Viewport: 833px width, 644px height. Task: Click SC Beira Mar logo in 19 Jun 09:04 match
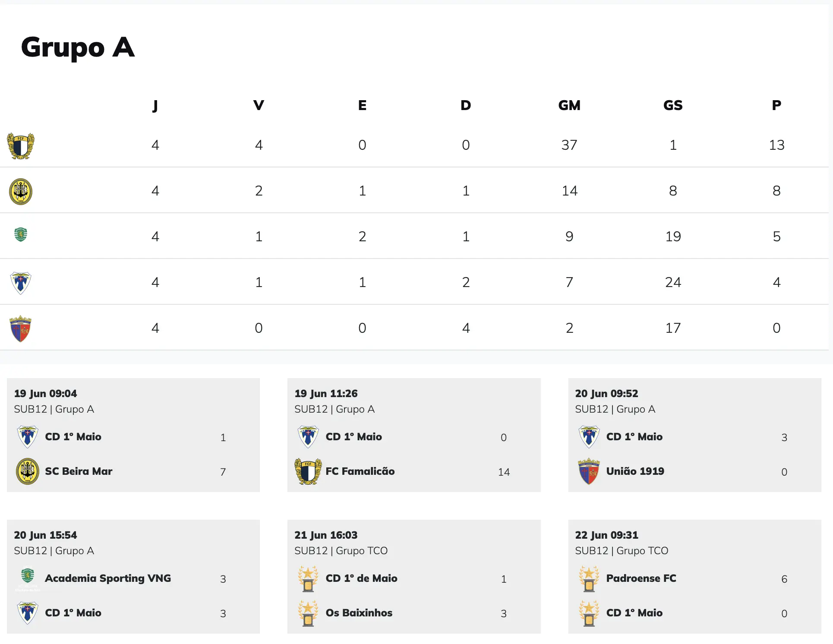click(28, 471)
